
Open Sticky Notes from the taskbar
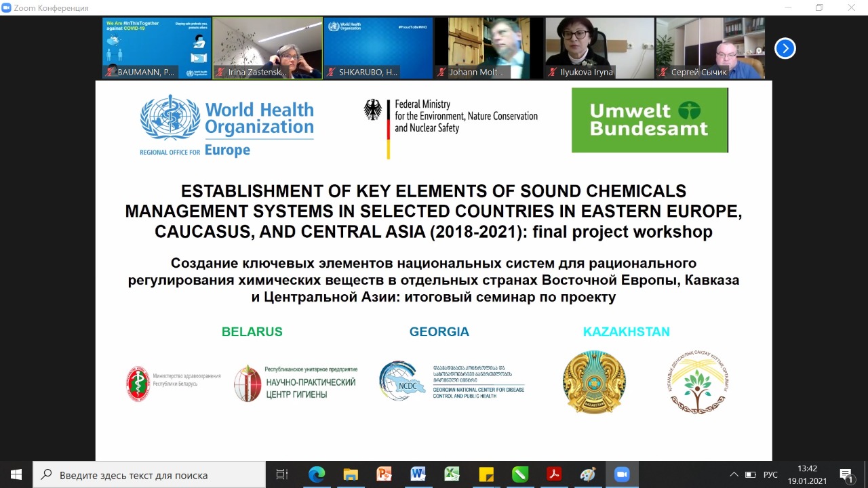click(x=486, y=474)
